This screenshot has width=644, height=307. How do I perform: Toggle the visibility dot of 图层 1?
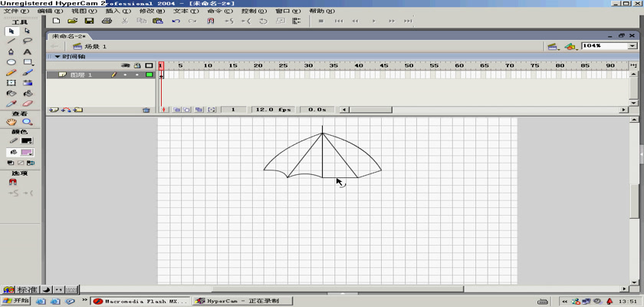tap(125, 74)
